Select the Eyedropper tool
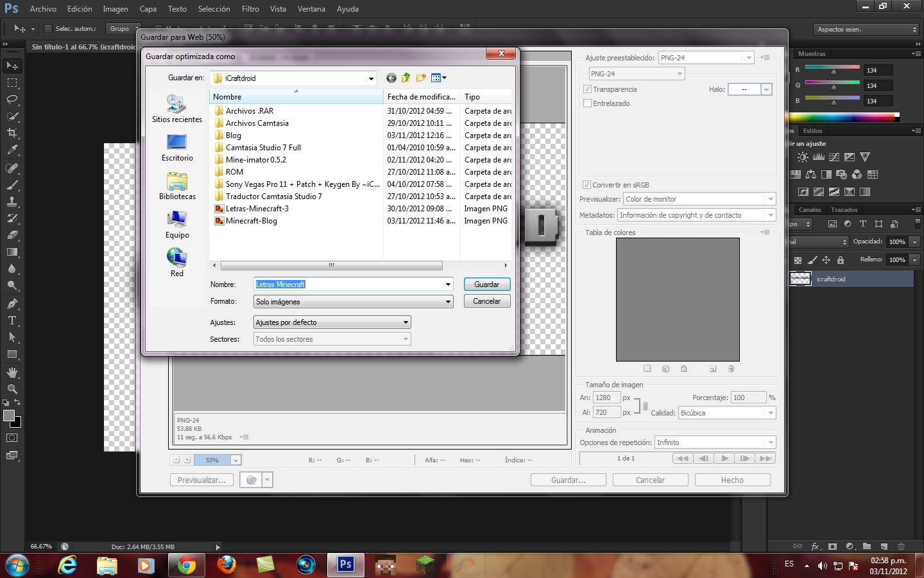The width and height of the screenshot is (924, 578). (12, 150)
